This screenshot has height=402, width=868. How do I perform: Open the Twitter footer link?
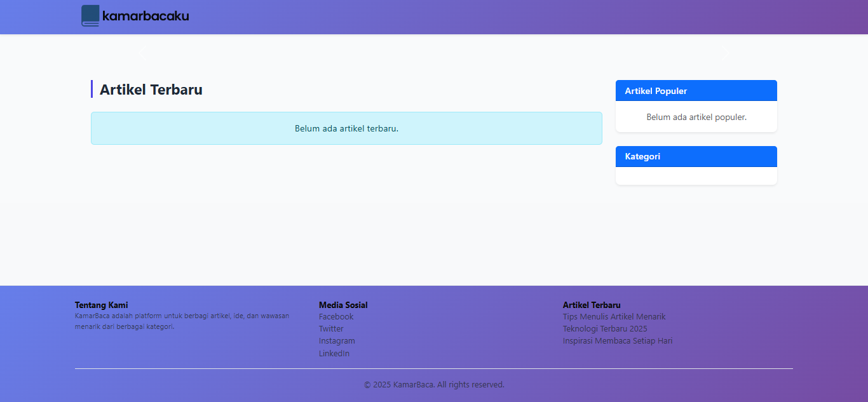point(331,329)
